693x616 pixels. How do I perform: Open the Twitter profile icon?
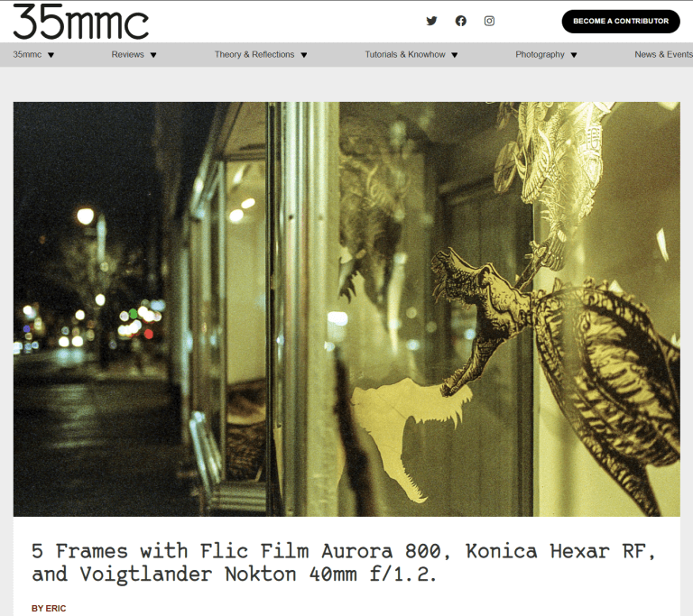pyautogui.click(x=431, y=21)
